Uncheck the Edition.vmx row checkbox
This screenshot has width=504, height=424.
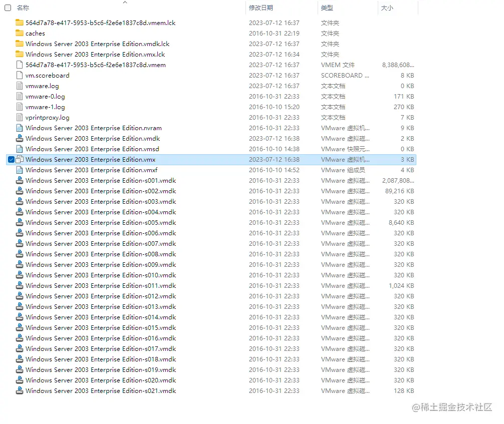click(11, 159)
